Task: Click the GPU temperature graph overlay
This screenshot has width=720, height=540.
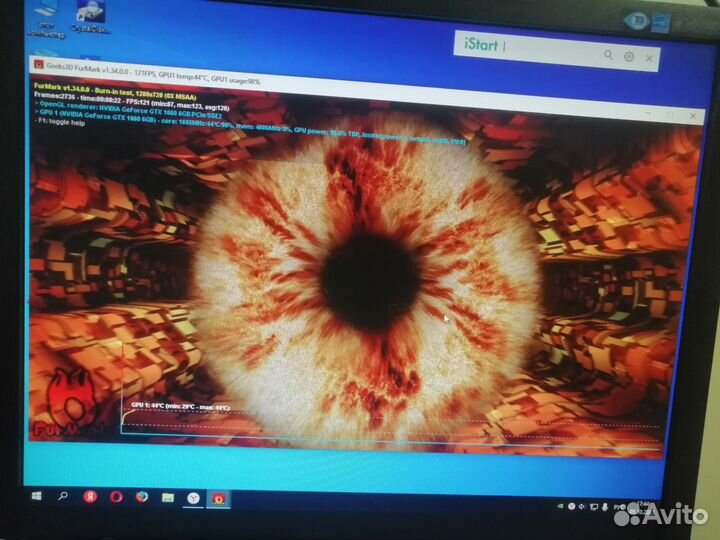Action: 390,422
